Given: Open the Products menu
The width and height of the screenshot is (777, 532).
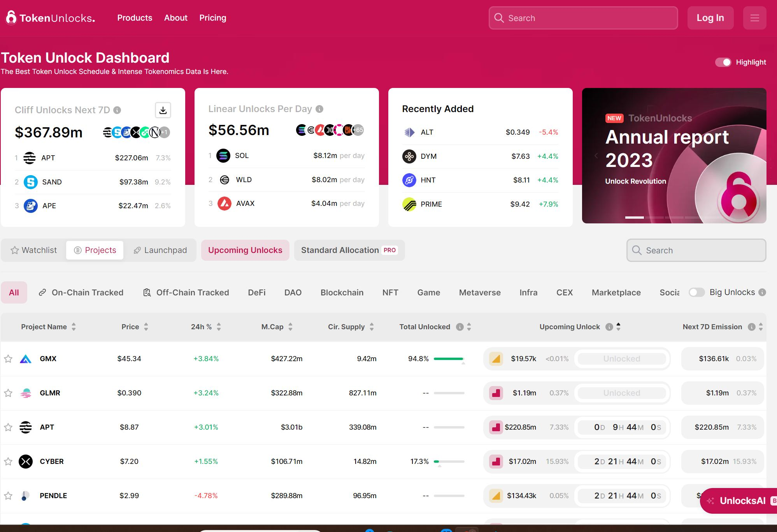Looking at the screenshot, I should pyautogui.click(x=135, y=18).
